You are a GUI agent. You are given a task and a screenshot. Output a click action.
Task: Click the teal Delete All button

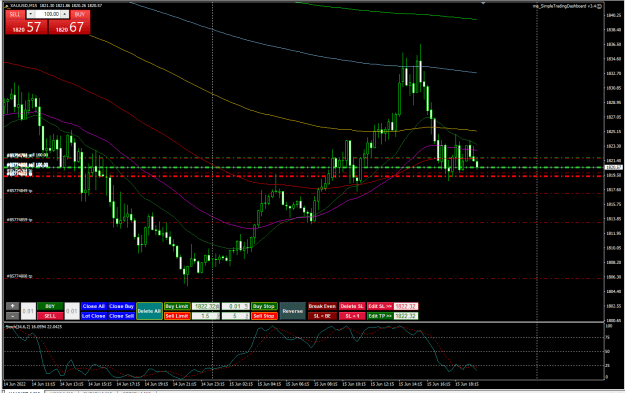[x=149, y=311]
